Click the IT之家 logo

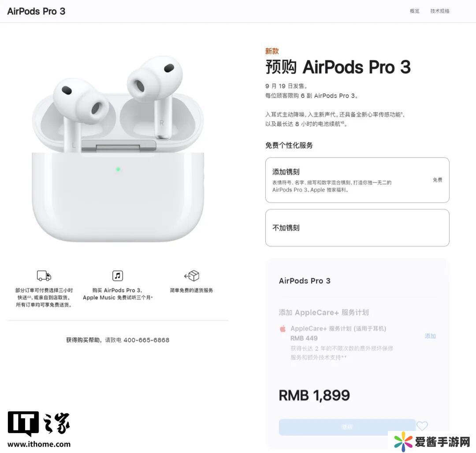(x=39, y=423)
